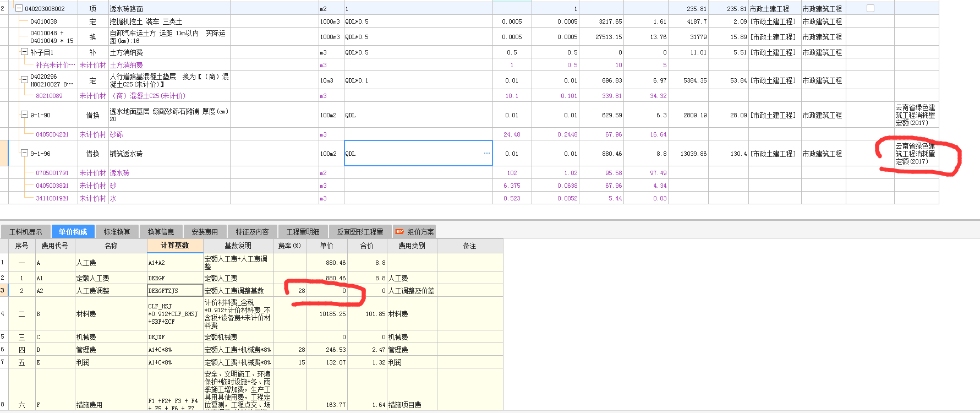Select the highlighted QDL quantity expression cell
This screenshot has height=413, width=980.
418,153
